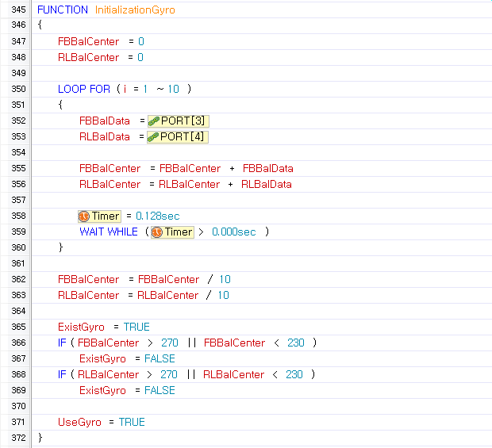The width and height of the screenshot is (492, 448).
Task: Click the TRUE value assigned to ExistGyro
Action: click(136, 327)
